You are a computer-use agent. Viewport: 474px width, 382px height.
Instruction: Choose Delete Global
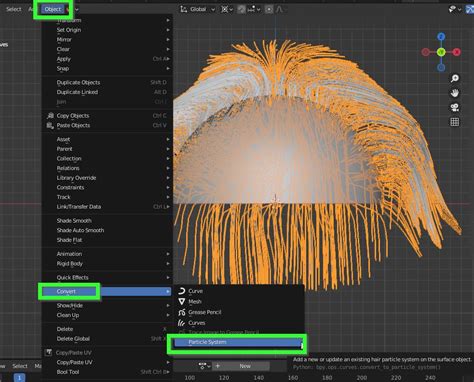pos(106,339)
